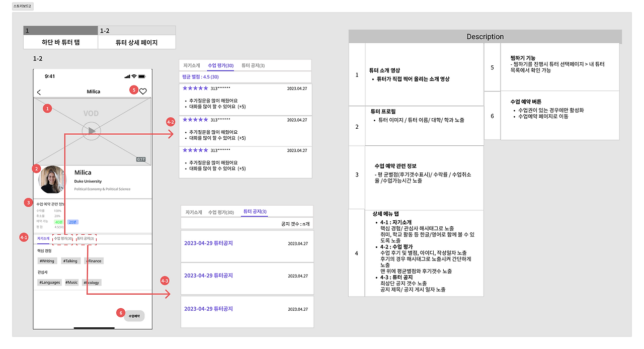Click the battery icon in phone status bar
Viewport: 644px width, 349px height.
tap(142, 76)
